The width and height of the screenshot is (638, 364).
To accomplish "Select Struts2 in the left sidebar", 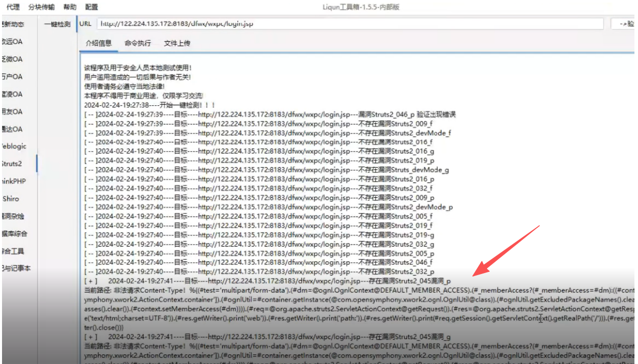I will tap(12, 164).
